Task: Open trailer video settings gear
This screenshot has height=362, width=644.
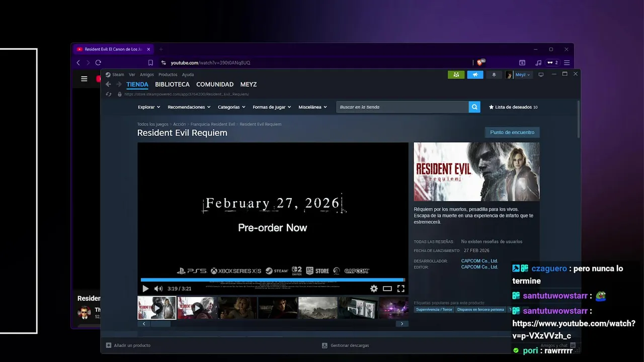Action: (x=374, y=289)
